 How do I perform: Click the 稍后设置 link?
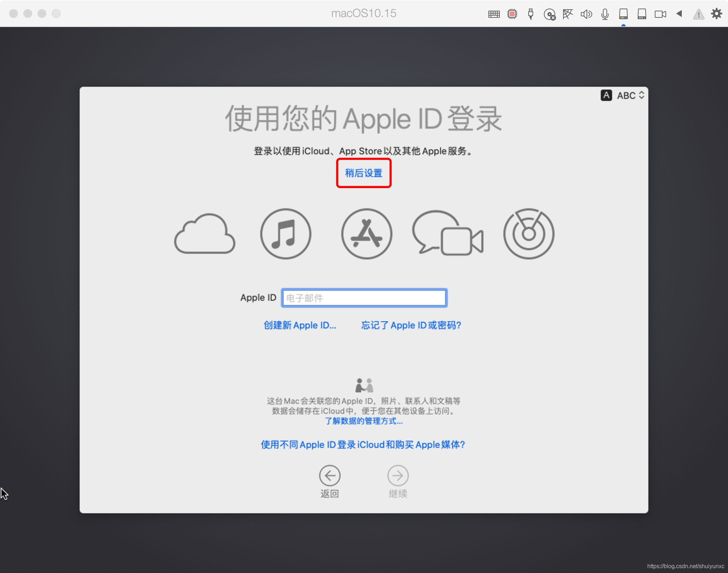364,173
